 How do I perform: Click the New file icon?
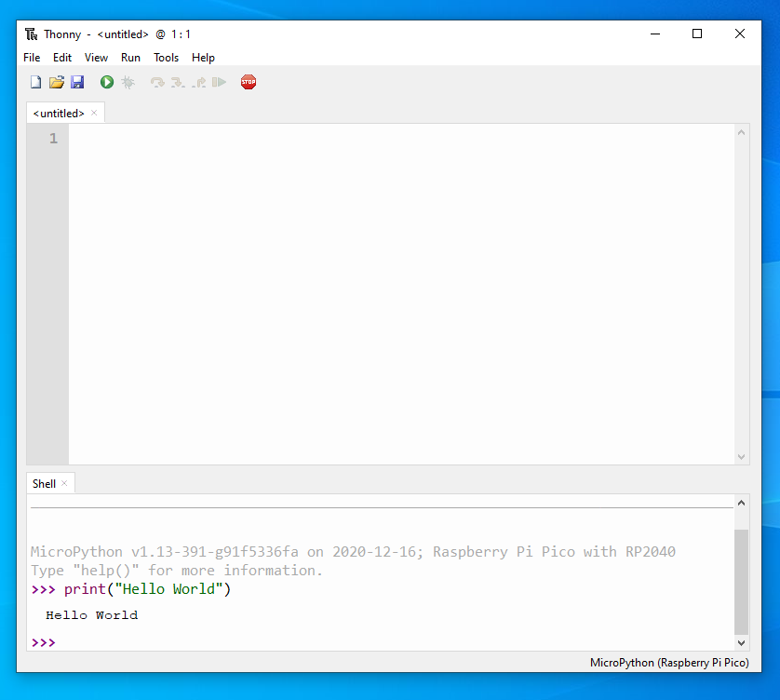coord(35,82)
